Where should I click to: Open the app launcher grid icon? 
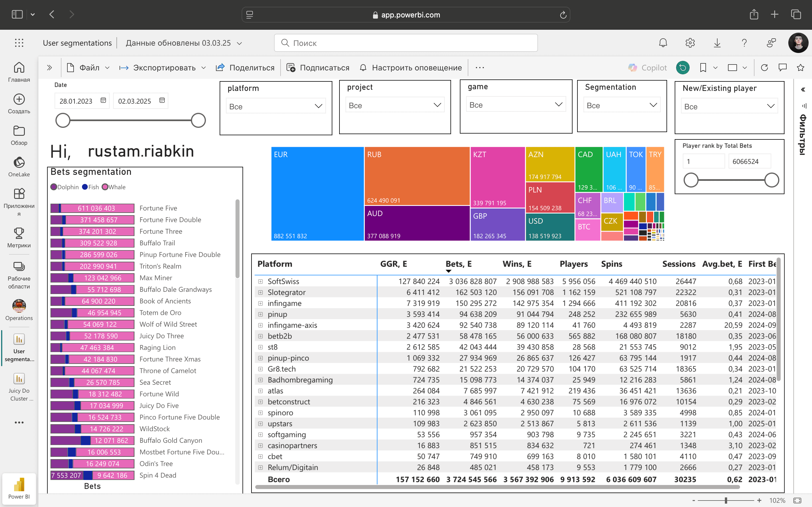pyautogui.click(x=19, y=43)
